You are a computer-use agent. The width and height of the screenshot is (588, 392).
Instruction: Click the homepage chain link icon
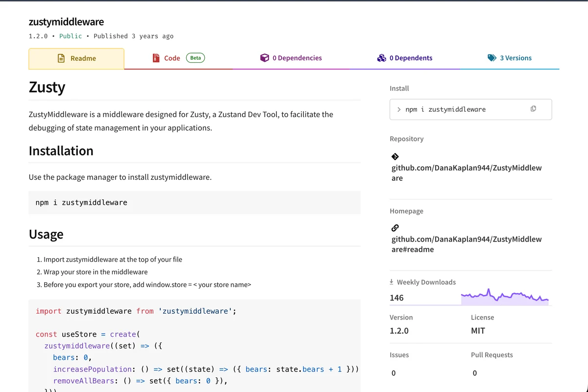click(x=395, y=228)
